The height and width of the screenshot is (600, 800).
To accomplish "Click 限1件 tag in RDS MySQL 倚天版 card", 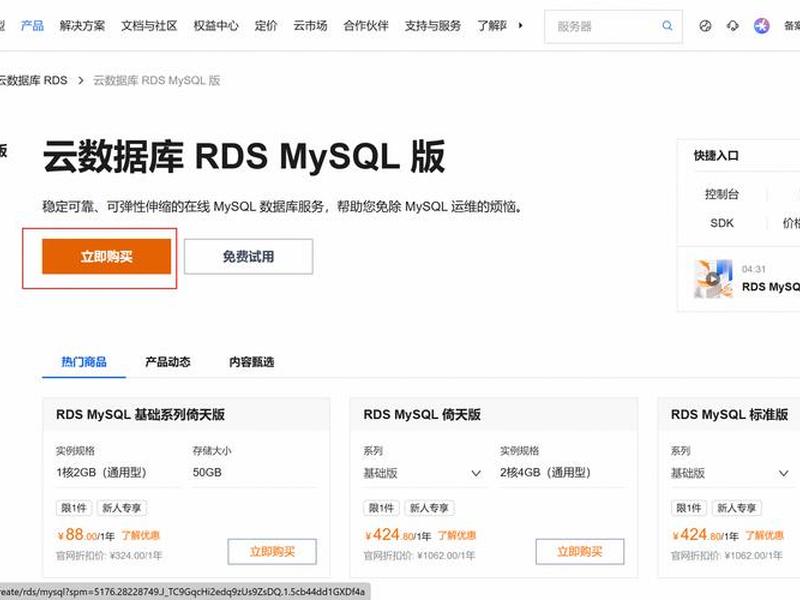I will (x=381, y=508).
